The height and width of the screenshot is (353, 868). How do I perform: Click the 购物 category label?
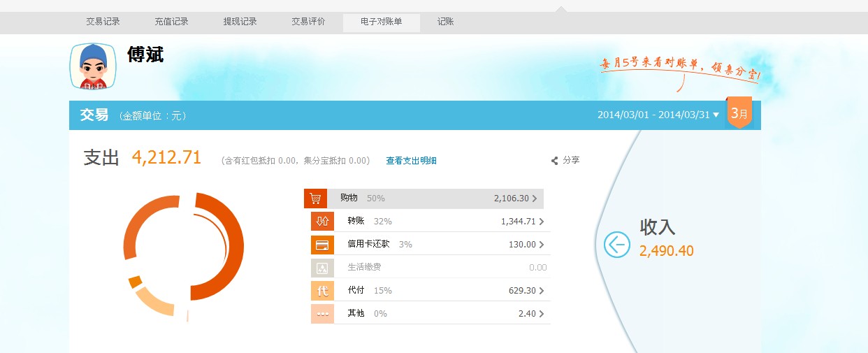(349, 199)
